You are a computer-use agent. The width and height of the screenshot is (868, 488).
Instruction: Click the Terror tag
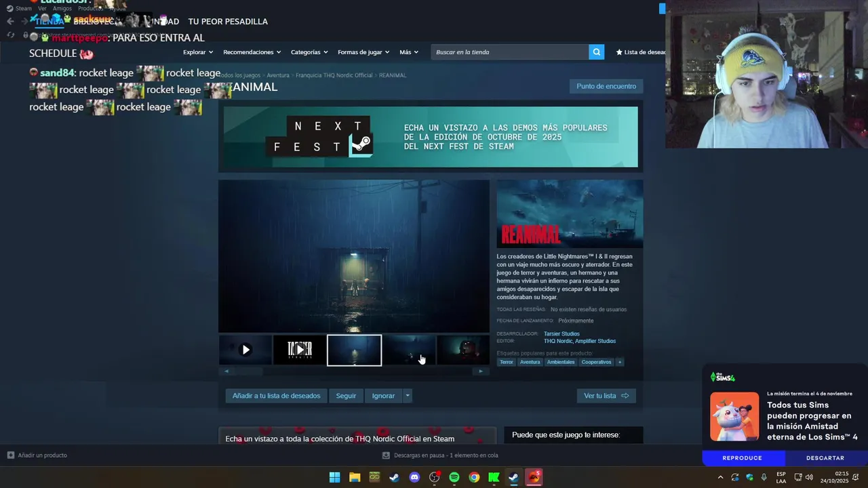507,362
